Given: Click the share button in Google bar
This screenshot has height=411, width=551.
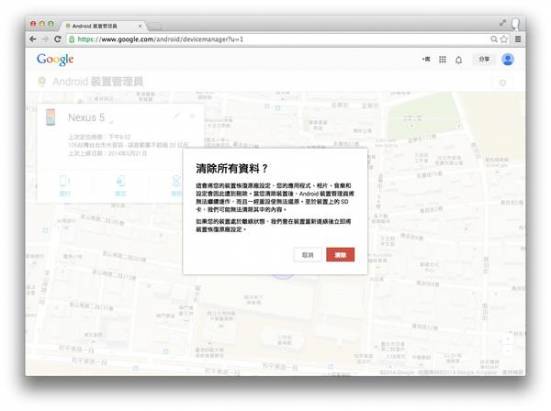Looking at the screenshot, I should tap(484, 59).
